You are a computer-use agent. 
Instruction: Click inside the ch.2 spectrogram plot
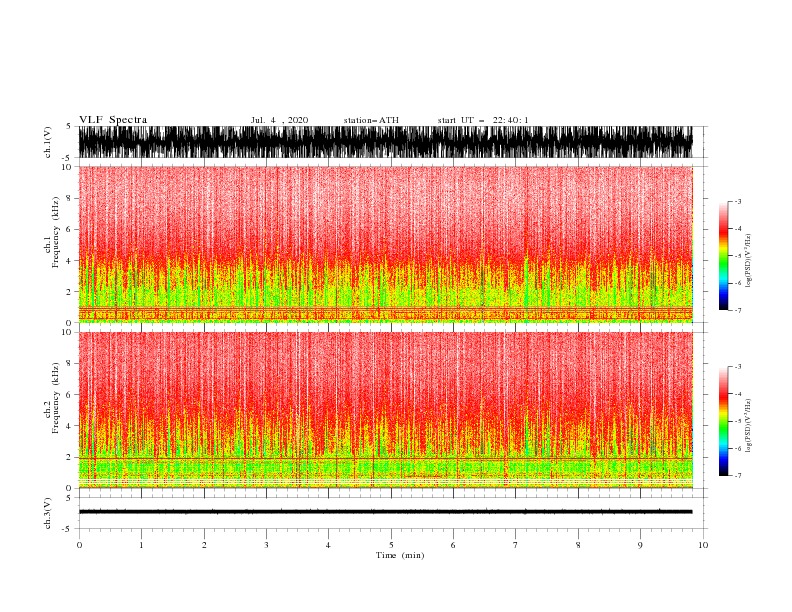[x=385, y=410]
